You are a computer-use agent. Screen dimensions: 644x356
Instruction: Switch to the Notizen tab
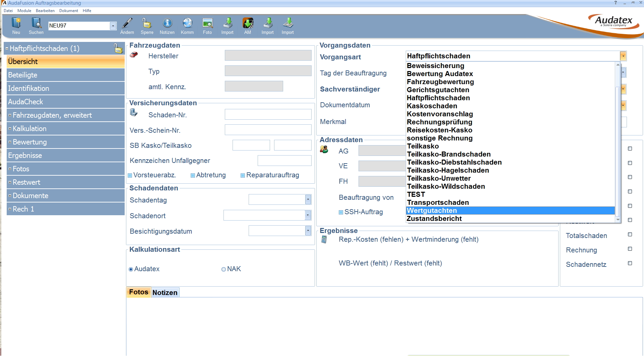coord(165,292)
